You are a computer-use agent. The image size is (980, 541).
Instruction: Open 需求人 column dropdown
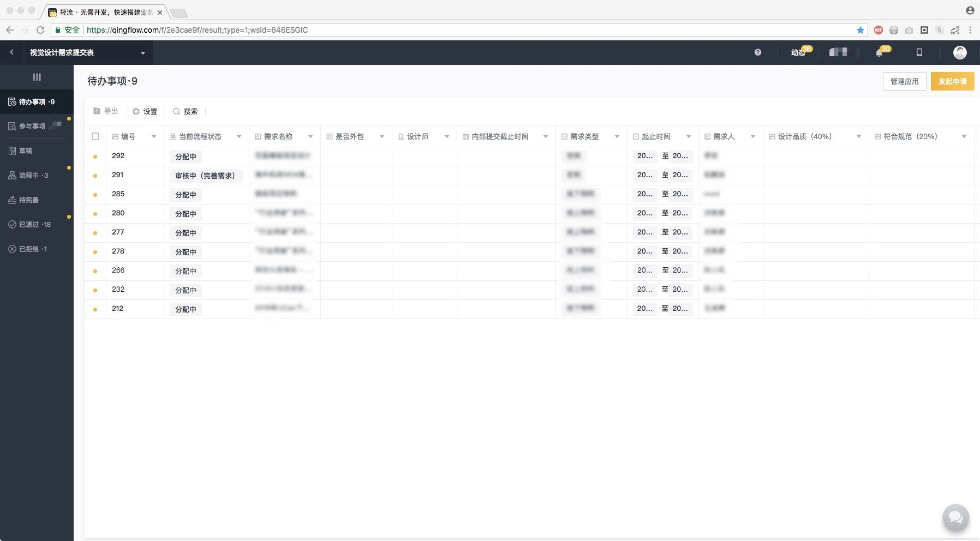tap(753, 136)
